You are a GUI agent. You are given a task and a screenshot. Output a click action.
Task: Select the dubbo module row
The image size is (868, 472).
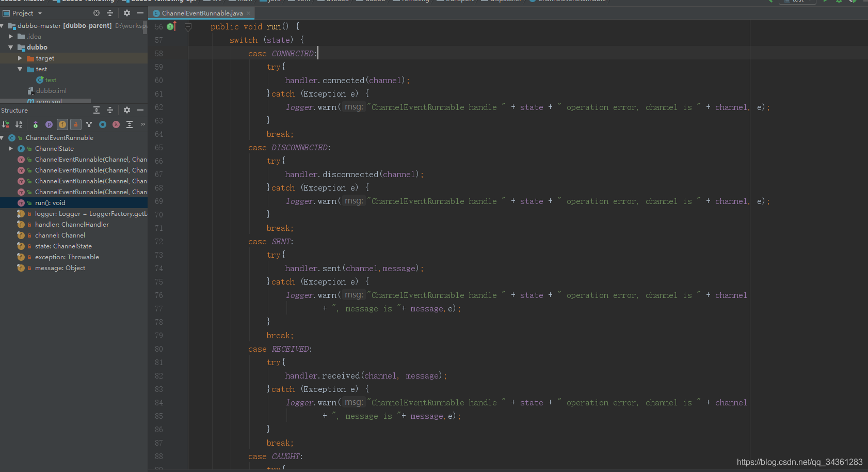[74, 48]
